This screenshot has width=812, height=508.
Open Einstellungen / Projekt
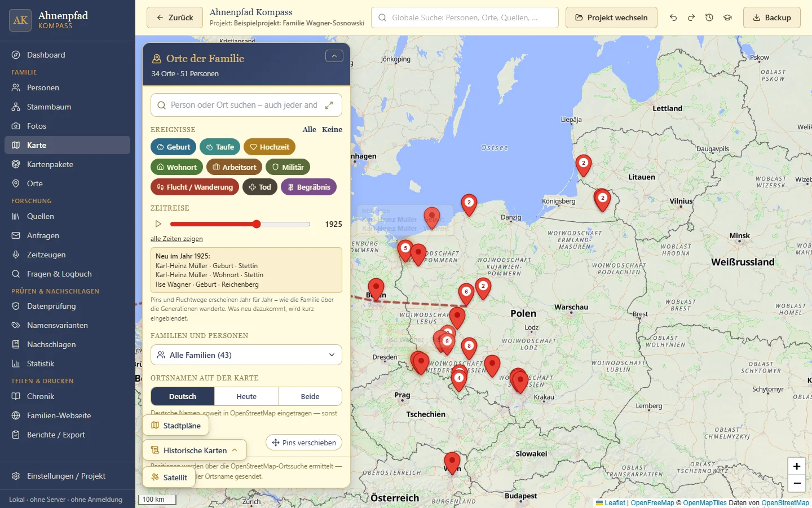[67, 476]
